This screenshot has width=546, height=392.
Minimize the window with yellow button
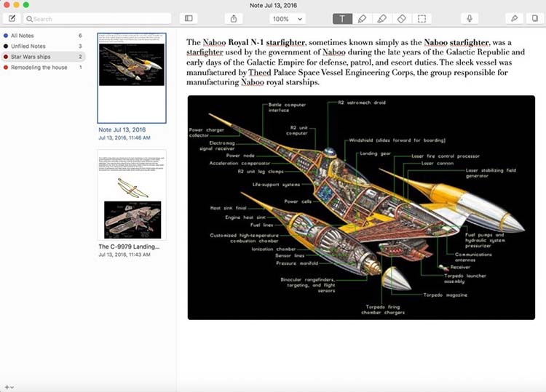pos(16,5)
